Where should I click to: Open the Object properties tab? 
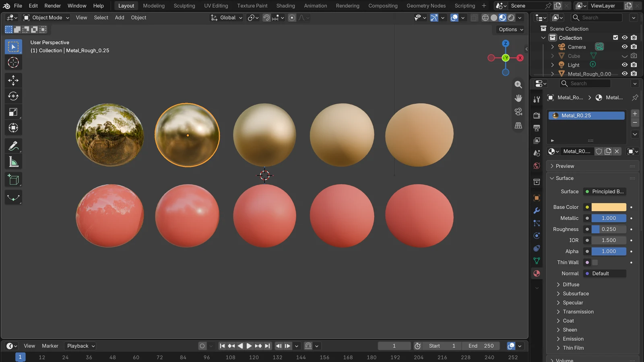point(537,198)
